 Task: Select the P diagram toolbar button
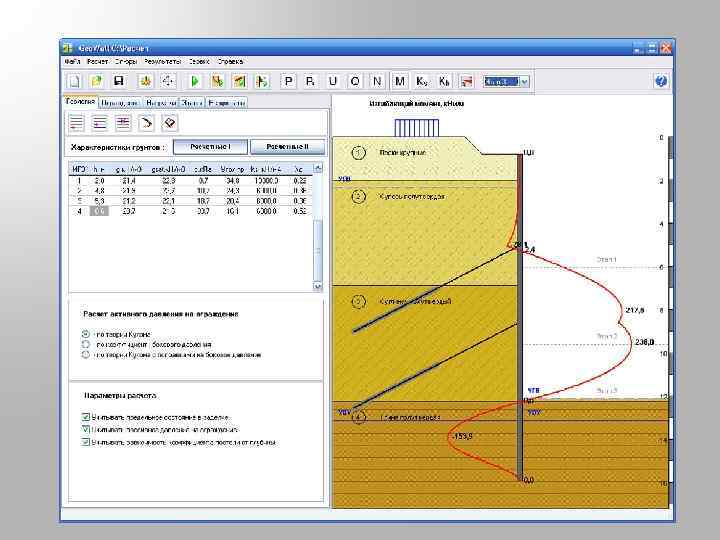click(x=289, y=81)
